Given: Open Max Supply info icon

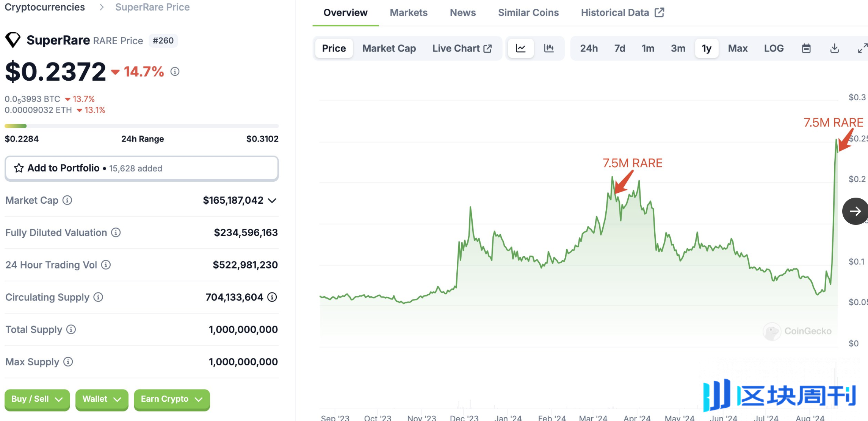Looking at the screenshot, I should [x=68, y=362].
